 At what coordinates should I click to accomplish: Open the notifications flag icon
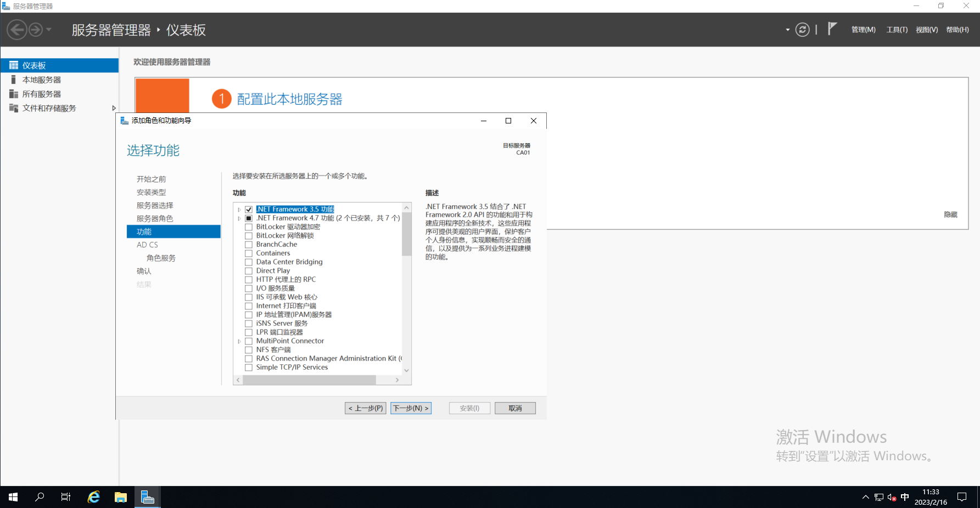[x=832, y=29]
